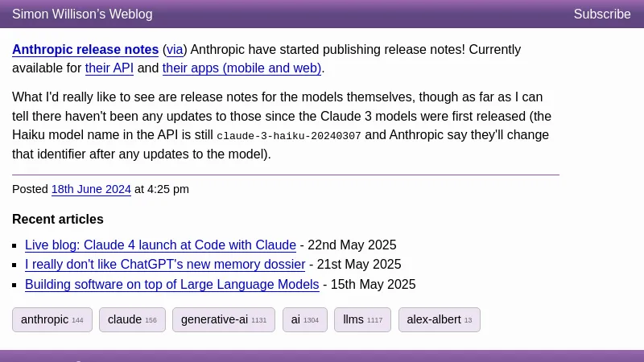The height and width of the screenshot is (362, 644).
Task: Click the Recent articles heading
Action: (58, 220)
